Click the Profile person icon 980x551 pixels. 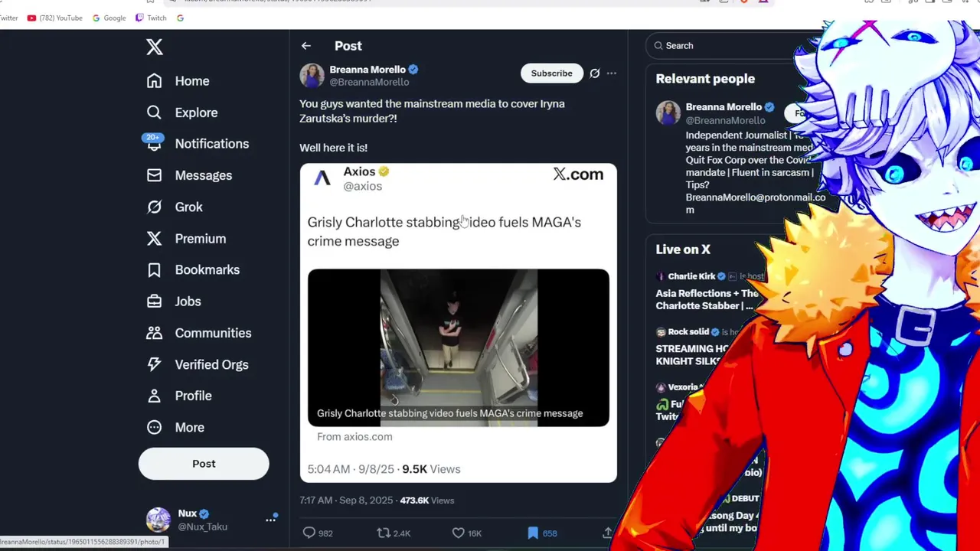155,396
